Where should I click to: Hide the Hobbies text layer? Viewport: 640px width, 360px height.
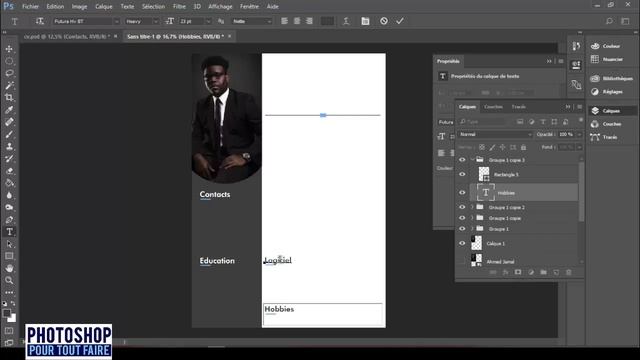[462, 193]
